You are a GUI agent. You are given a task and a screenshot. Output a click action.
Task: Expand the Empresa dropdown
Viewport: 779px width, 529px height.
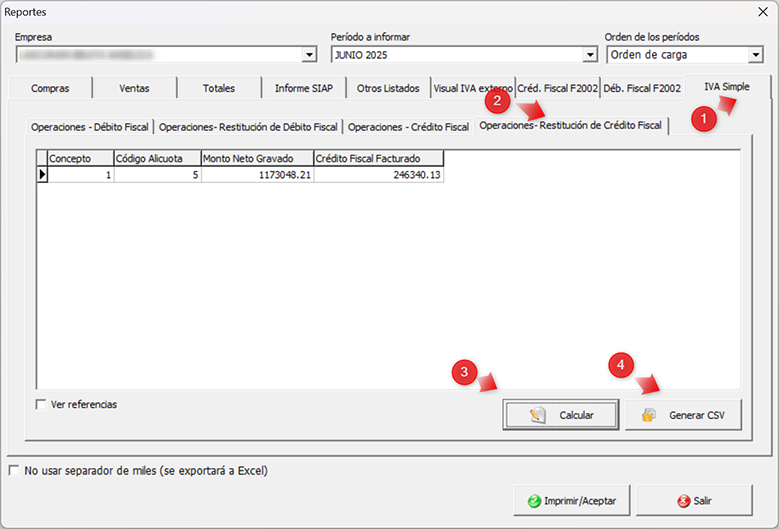coord(309,55)
